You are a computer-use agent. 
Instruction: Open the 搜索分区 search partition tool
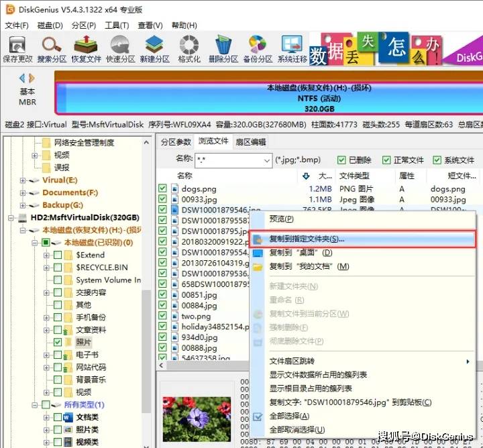[x=52, y=48]
